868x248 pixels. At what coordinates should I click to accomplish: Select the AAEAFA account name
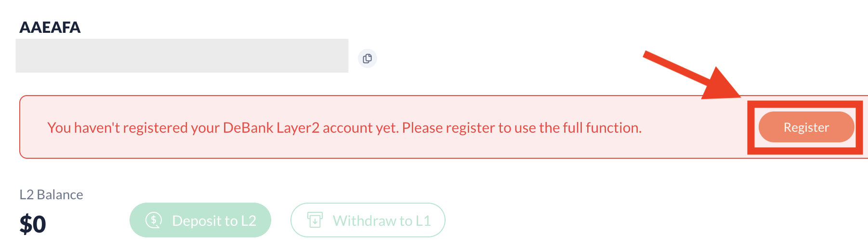click(x=50, y=27)
